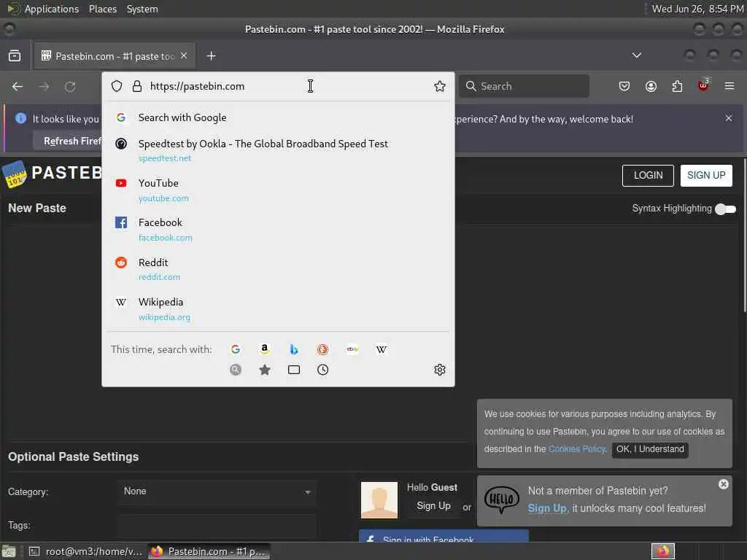Click the Pastebin LOGIN button
Image resolution: width=747 pixels, height=560 pixels.
pos(648,175)
